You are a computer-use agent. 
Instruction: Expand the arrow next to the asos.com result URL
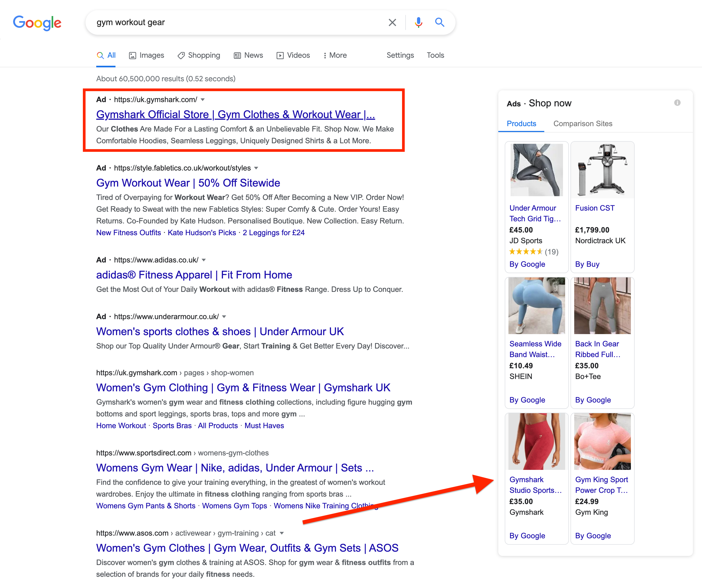point(282,533)
